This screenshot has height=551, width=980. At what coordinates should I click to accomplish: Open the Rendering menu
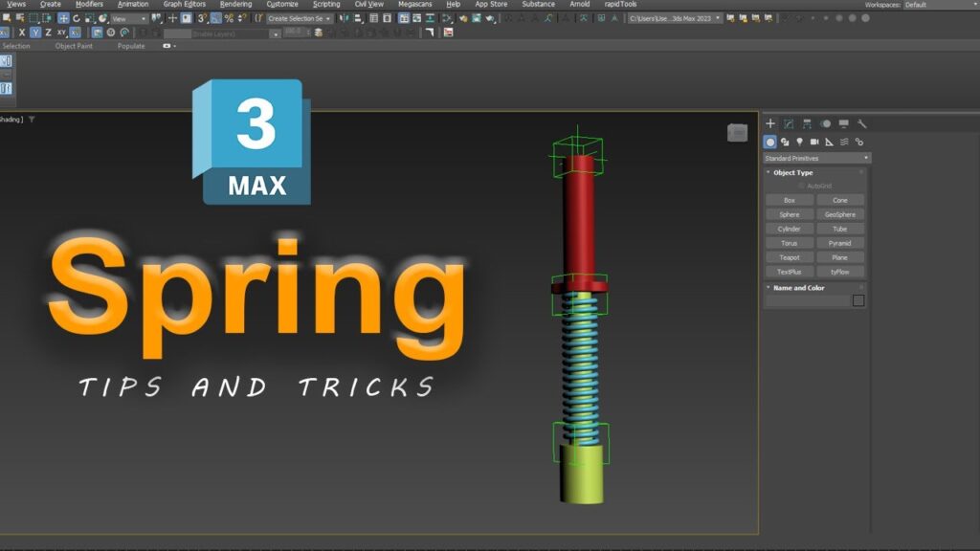pyautogui.click(x=238, y=4)
